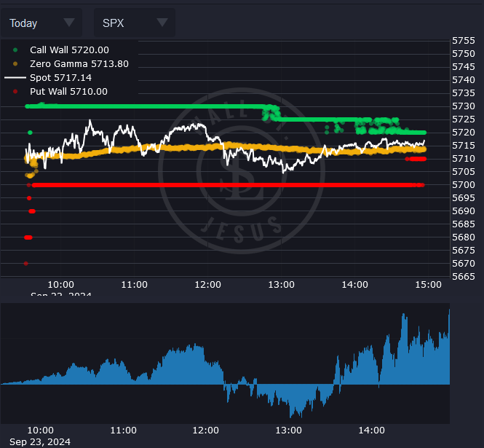The height and width of the screenshot is (448, 484).
Task: Click the 5750 price axis label
Action: pos(464,54)
